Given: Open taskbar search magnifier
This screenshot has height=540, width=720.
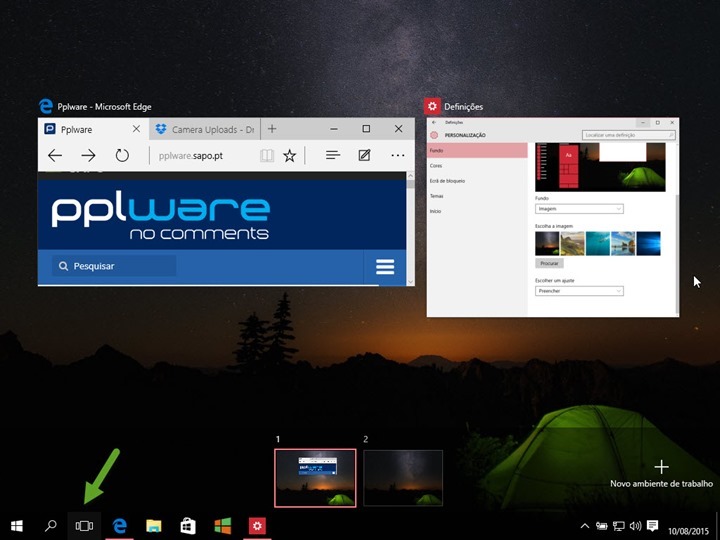Looking at the screenshot, I should [x=51, y=526].
